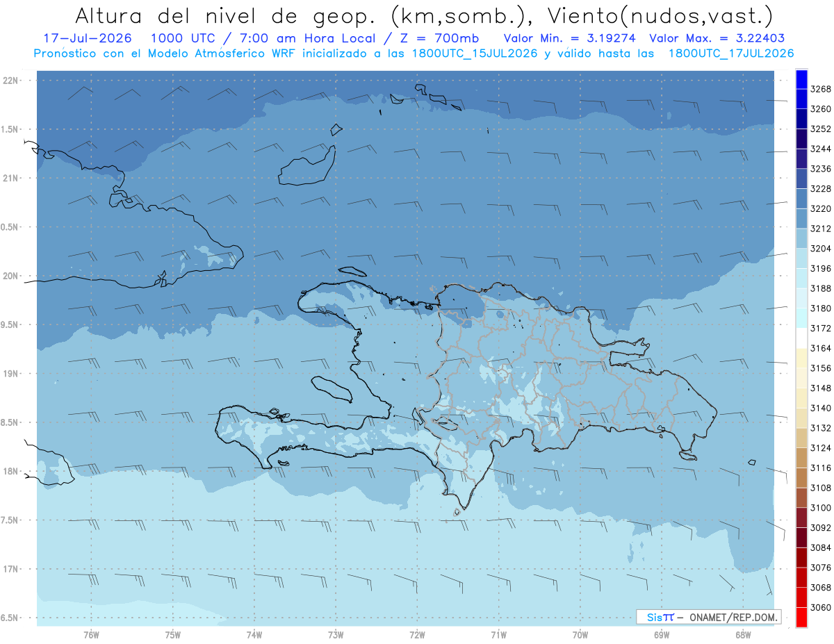Click the '21N' latitude label

click(x=10, y=179)
